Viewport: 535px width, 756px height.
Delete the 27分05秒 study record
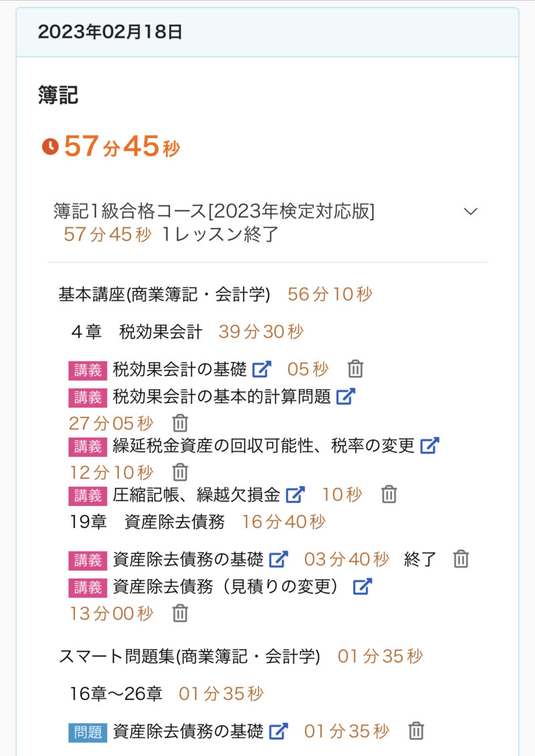point(181,423)
